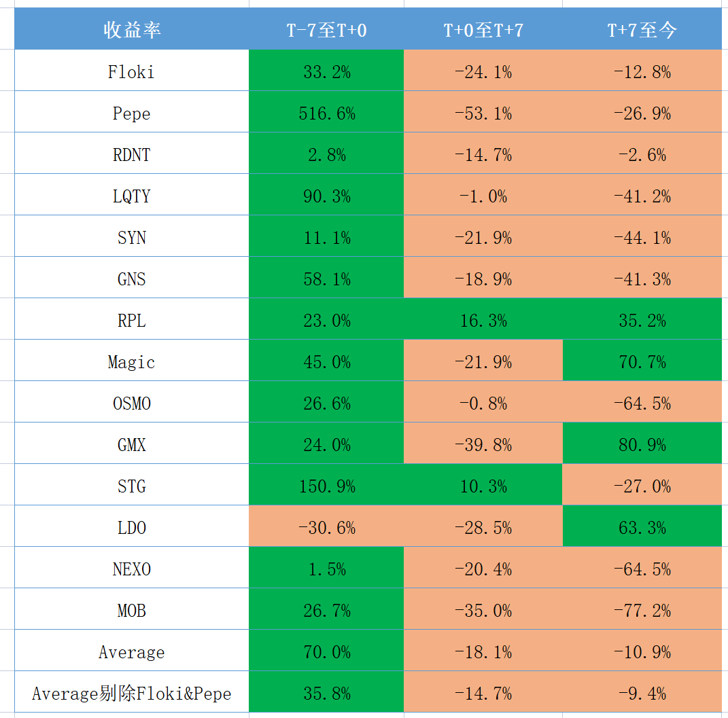Click the 收益率 header cell
The height and width of the screenshot is (718, 728).
132,30
